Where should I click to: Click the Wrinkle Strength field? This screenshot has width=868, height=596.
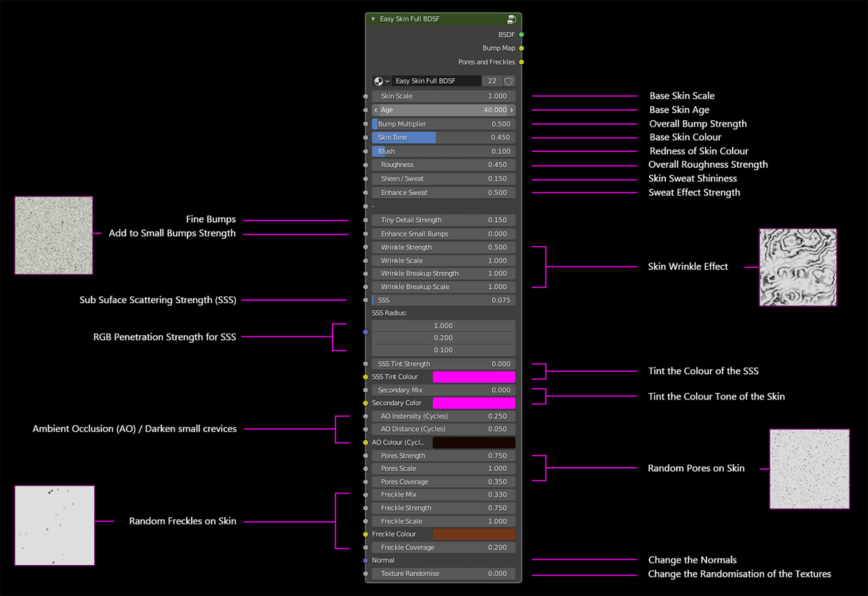(443, 247)
